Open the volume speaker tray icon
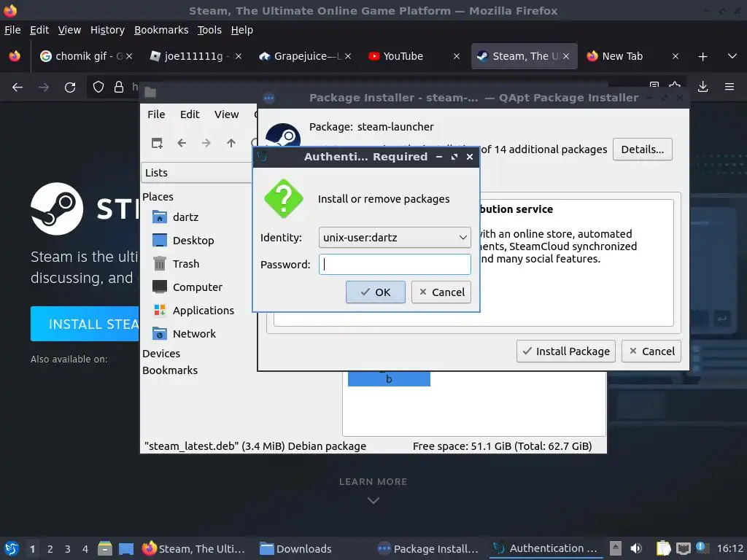Viewport: 747px width, 560px height. point(636,548)
